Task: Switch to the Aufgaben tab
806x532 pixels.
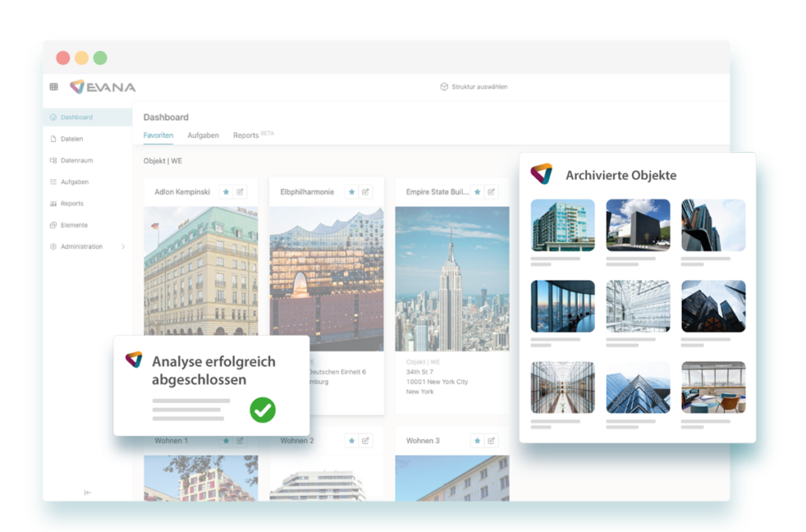Action: (203, 135)
